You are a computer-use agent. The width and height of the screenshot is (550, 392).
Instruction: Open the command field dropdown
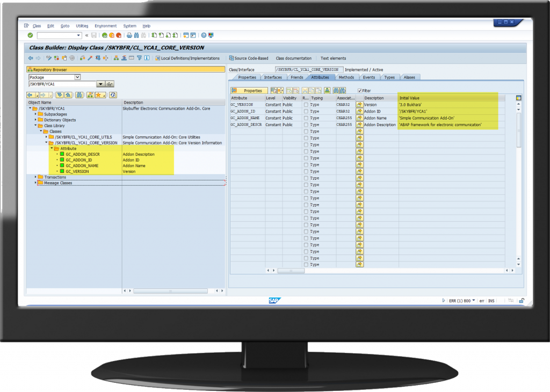(x=78, y=35)
